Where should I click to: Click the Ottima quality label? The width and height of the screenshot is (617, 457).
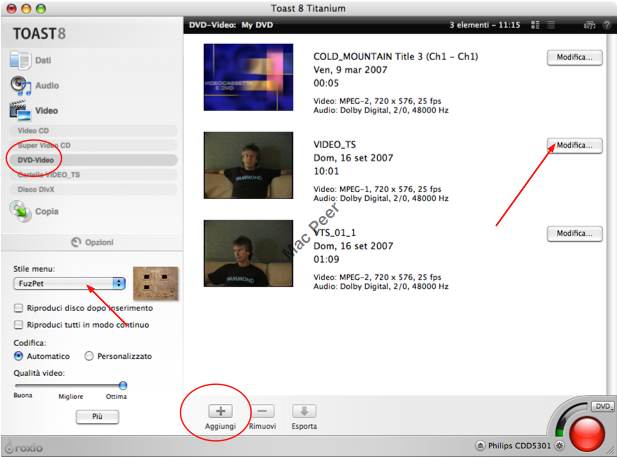point(116,396)
